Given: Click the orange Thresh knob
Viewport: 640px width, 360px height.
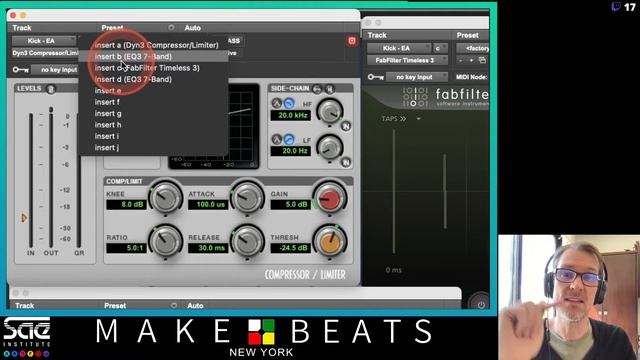Looking at the screenshot, I should click(330, 242).
